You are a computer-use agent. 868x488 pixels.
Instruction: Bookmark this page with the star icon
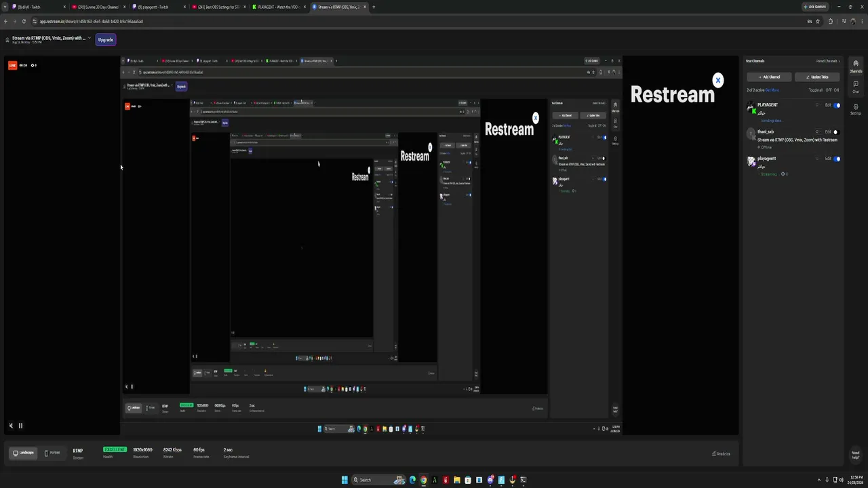click(x=818, y=21)
